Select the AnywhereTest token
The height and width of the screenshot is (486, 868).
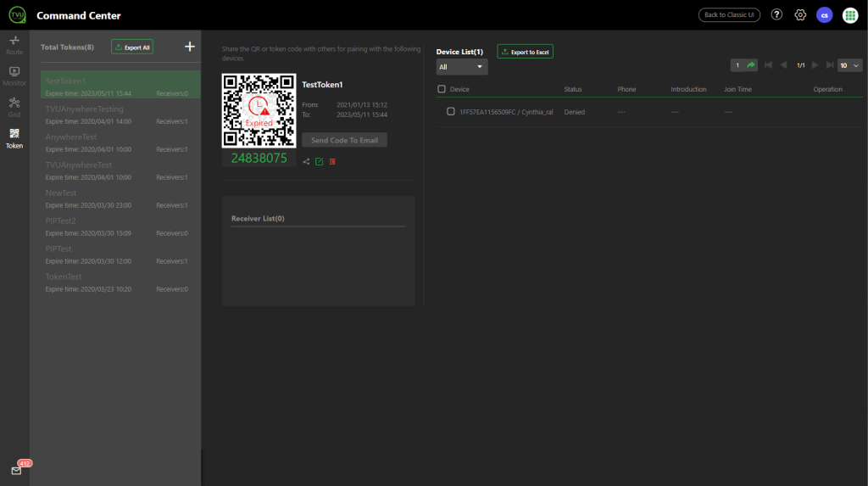tap(120, 142)
